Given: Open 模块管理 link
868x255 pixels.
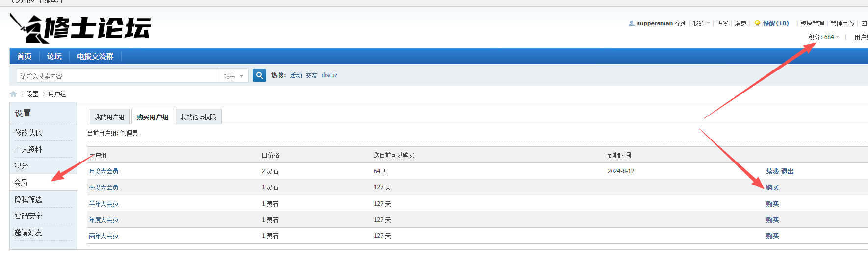Looking at the screenshot, I should [x=813, y=23].
